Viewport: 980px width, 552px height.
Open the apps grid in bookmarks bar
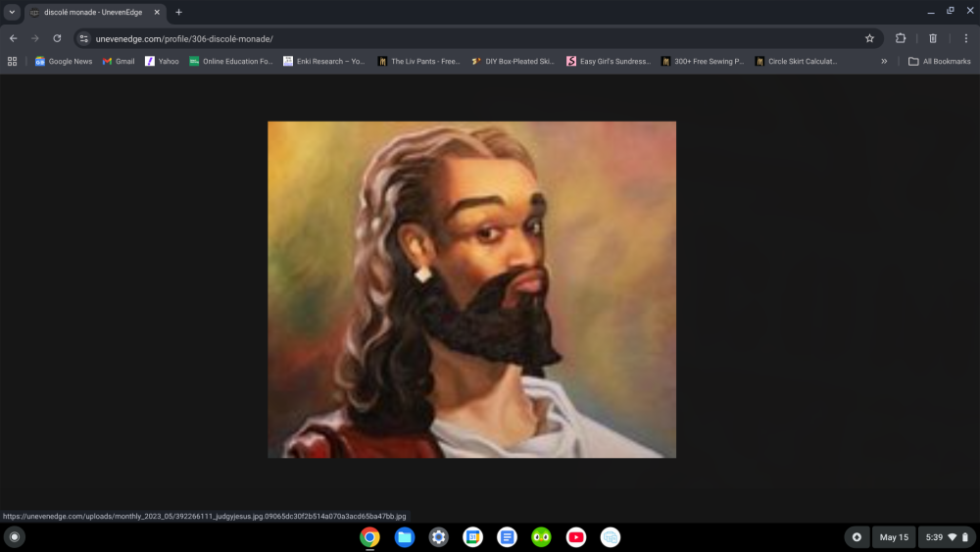point(12,61)
